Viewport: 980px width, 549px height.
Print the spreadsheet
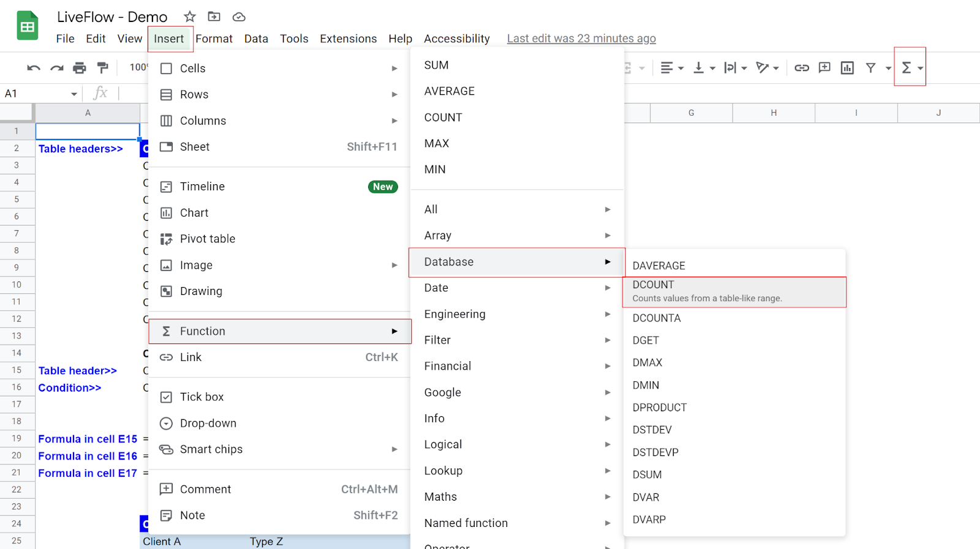(80, 68)
